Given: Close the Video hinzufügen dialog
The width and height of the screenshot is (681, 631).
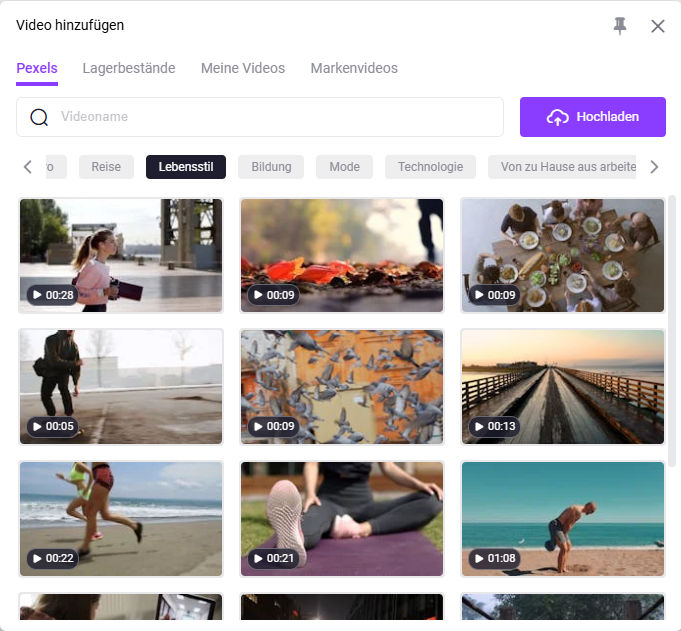Looking at the screenshot, I should pos(658,26).
